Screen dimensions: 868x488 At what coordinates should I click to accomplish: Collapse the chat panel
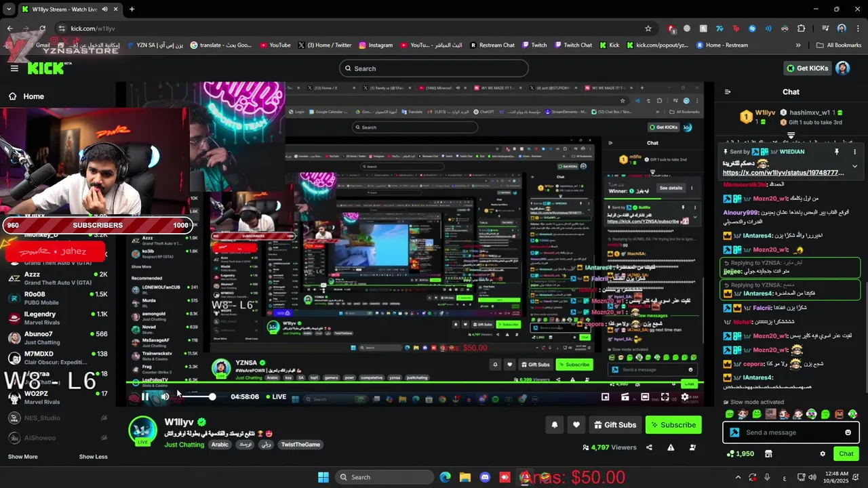(727, 92)
